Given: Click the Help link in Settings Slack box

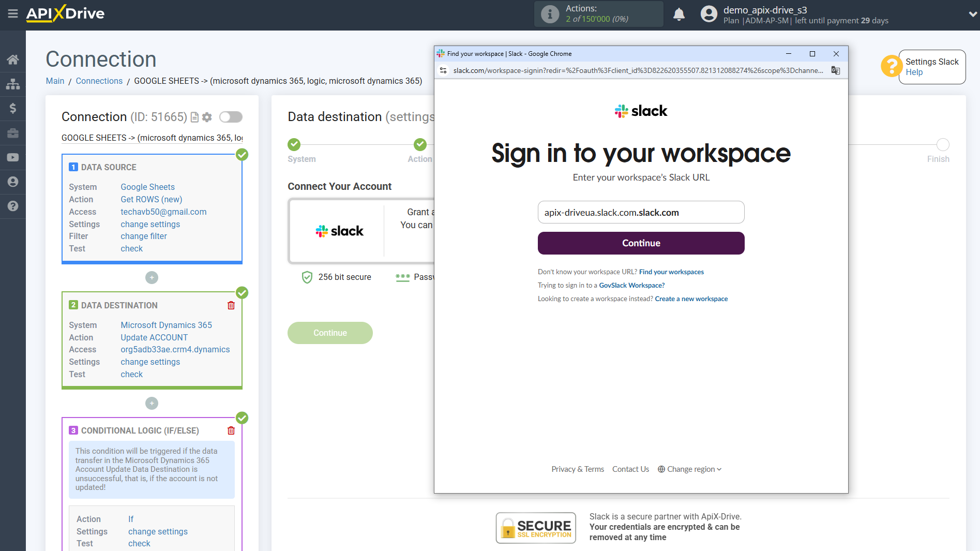Looking at the screenshot, I should click(x=914, y=72).
